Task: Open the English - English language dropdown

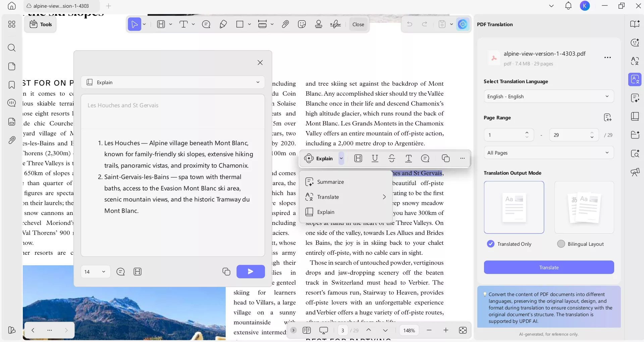Action: [x=548, y=97]
